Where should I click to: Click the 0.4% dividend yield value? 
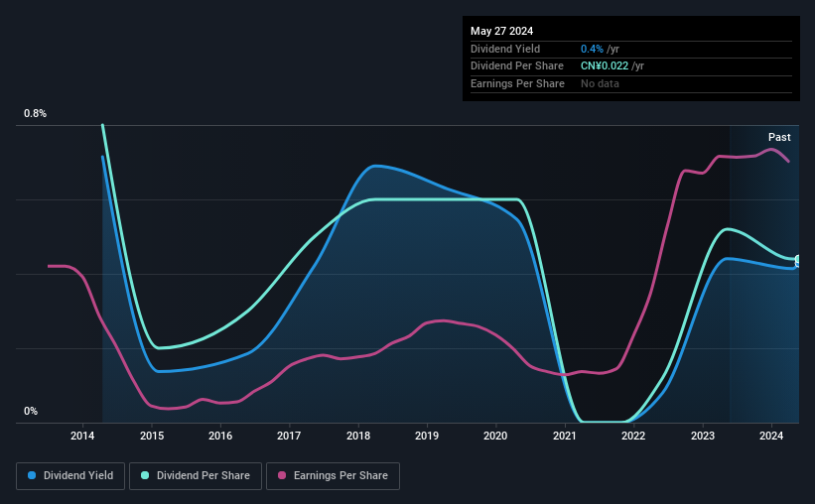pos(592,49)
